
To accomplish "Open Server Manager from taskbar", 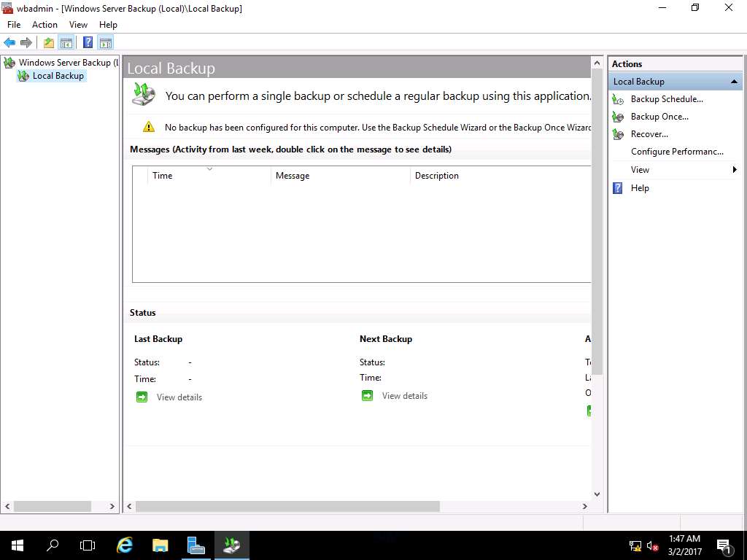I will coord(196,545).
